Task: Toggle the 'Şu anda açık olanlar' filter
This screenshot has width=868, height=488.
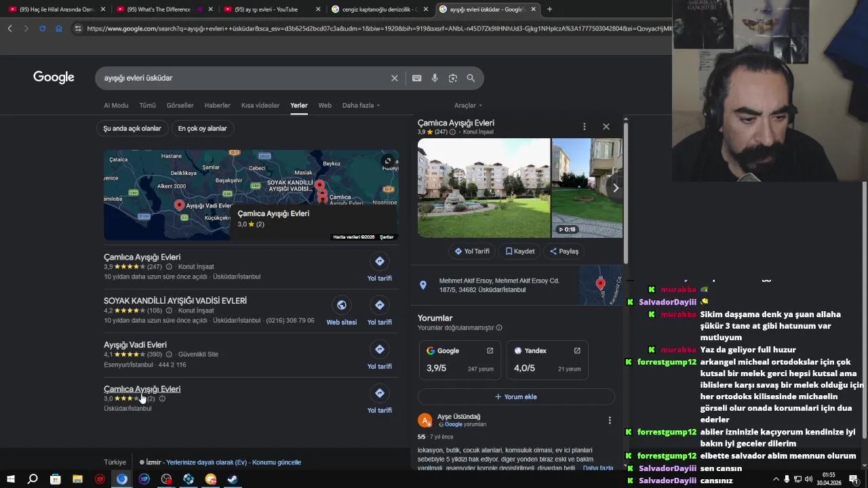Action: click(132, 128)
